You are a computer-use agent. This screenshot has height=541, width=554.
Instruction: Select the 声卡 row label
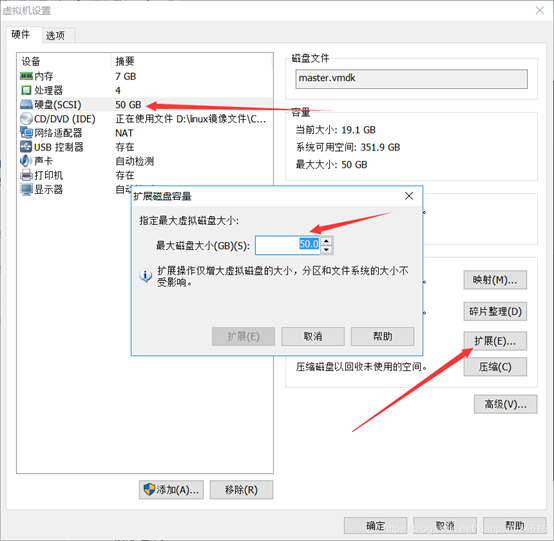(44, 161)
